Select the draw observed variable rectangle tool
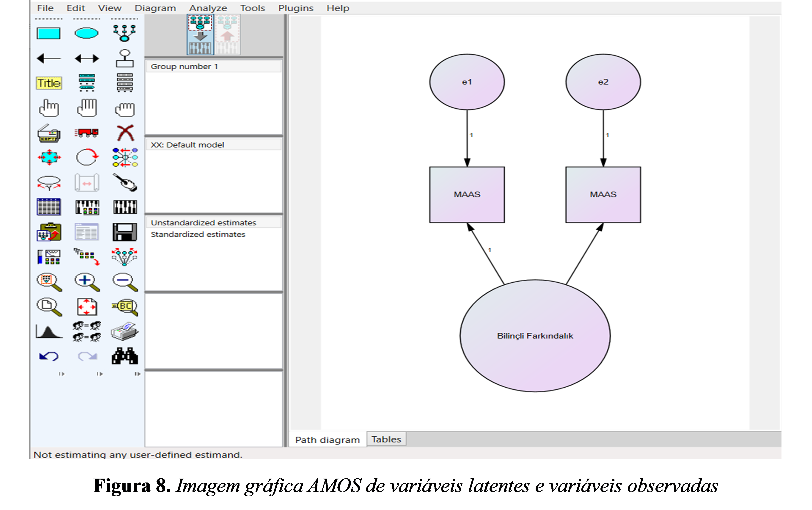This screenshot has width=812, height=510. (49, 33)
